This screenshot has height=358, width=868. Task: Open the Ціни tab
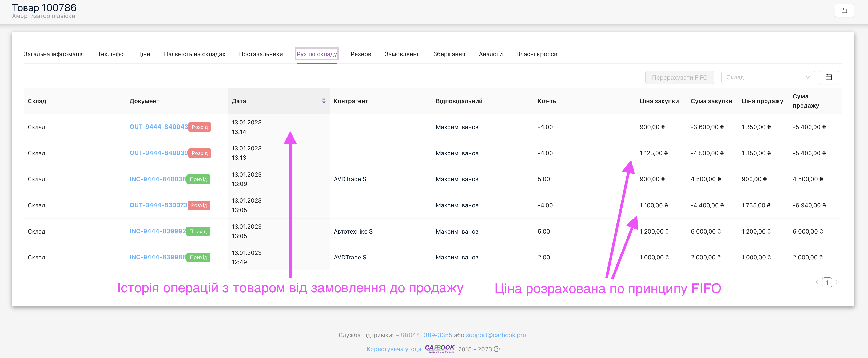144,54
